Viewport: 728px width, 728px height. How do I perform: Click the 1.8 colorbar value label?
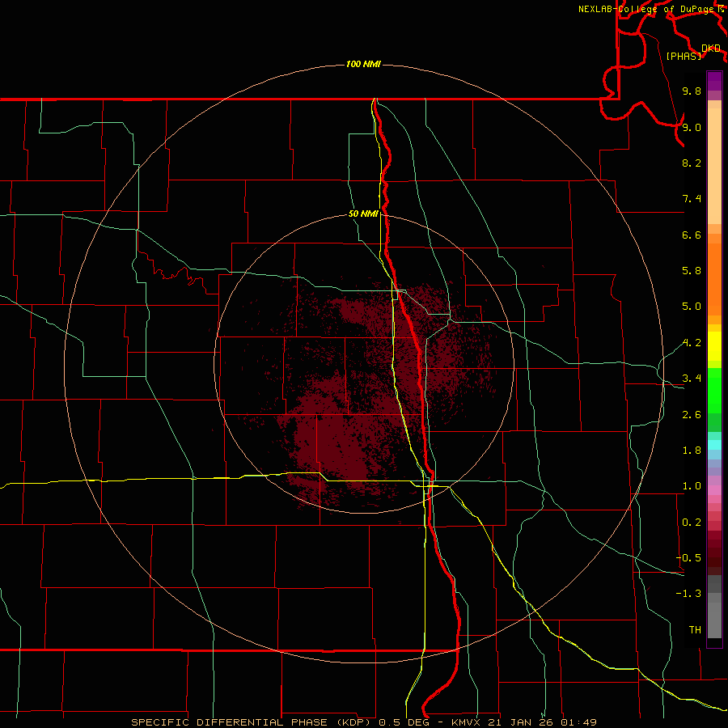[x=692, y=451]
